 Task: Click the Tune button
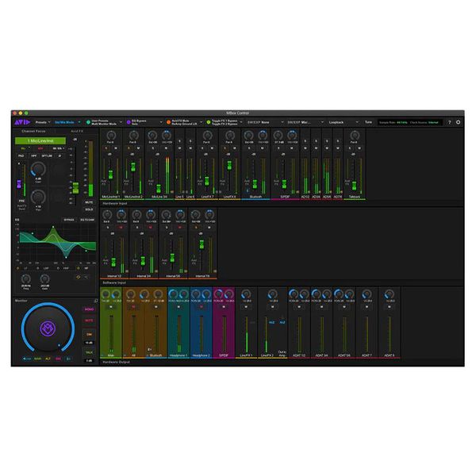368,122
